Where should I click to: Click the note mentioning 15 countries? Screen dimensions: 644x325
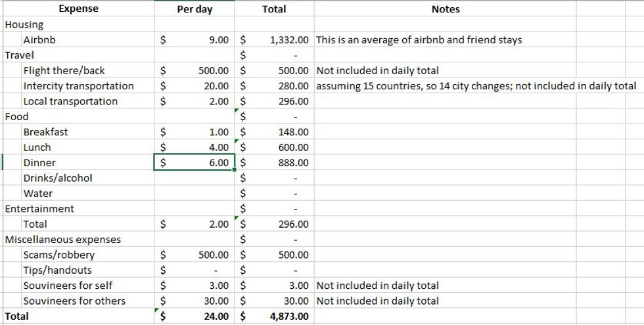tap(476, 86)
